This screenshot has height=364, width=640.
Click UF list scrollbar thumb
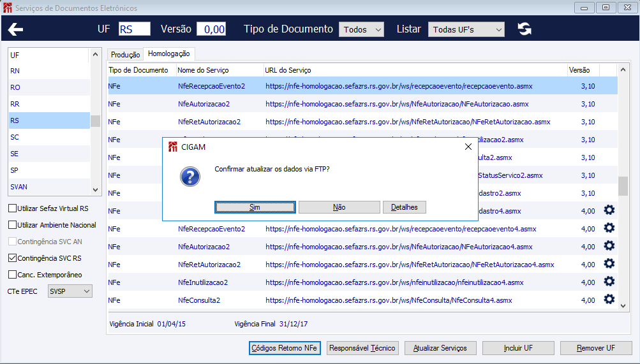pos(95,121)
